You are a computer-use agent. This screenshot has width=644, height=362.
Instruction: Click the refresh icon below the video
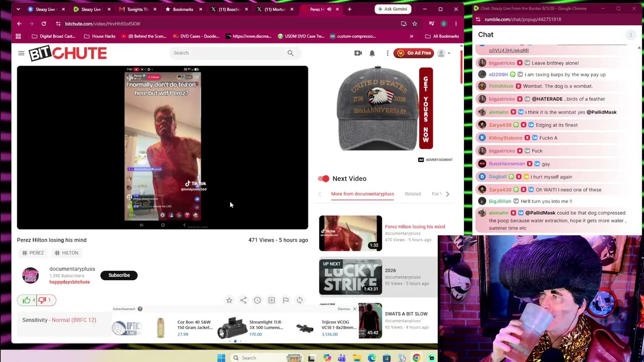[299, 300]
